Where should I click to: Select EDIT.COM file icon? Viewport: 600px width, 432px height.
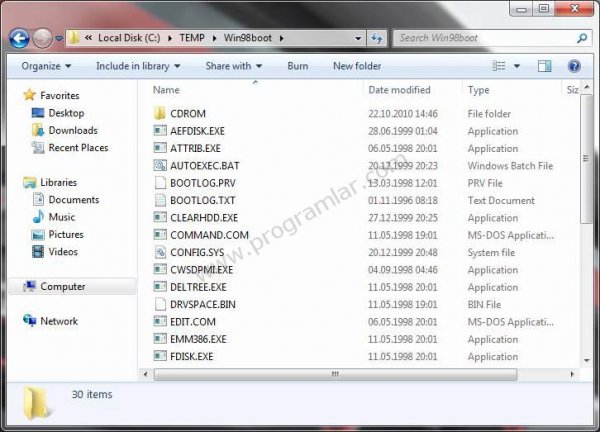(x=160, y=322)
